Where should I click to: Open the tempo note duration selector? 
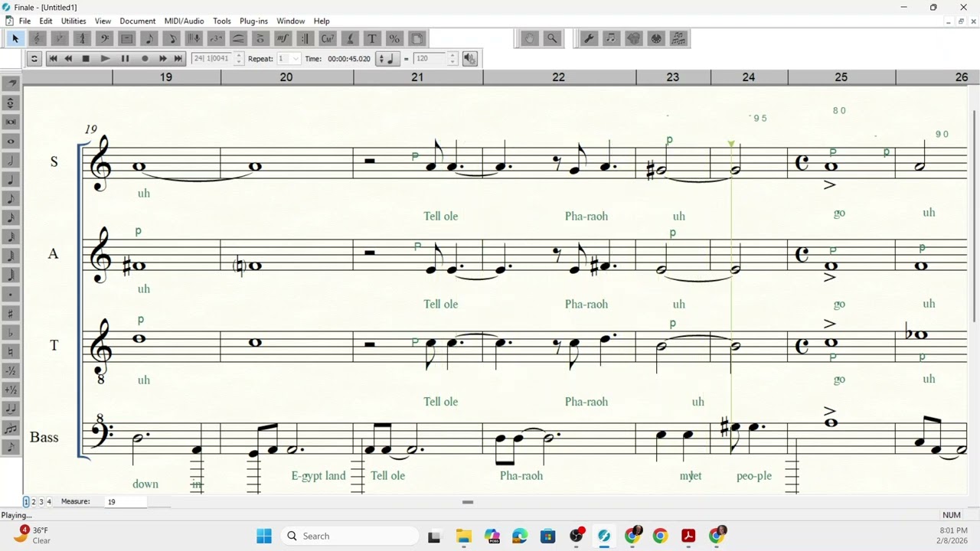tap(389, 58)
